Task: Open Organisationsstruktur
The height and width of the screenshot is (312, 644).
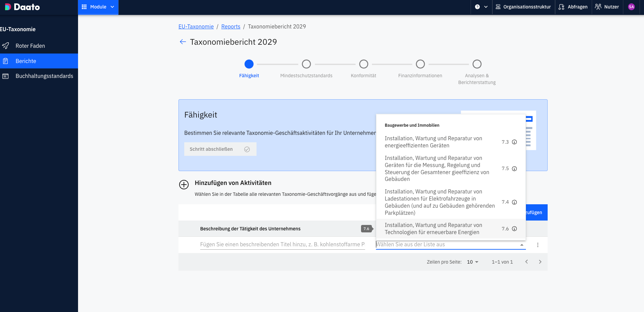Action: coord(523,7)
